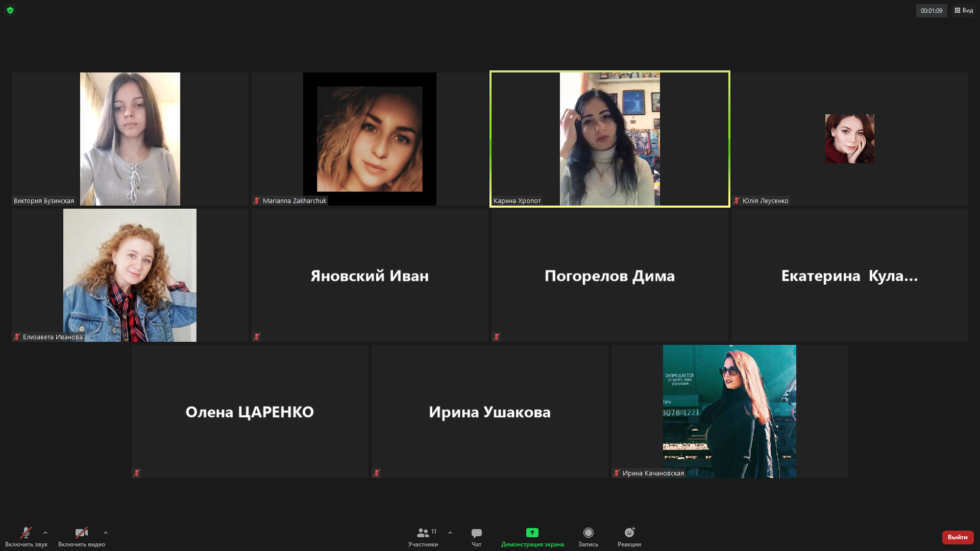Expand video options arrow next to camera

tap(106, 533)
